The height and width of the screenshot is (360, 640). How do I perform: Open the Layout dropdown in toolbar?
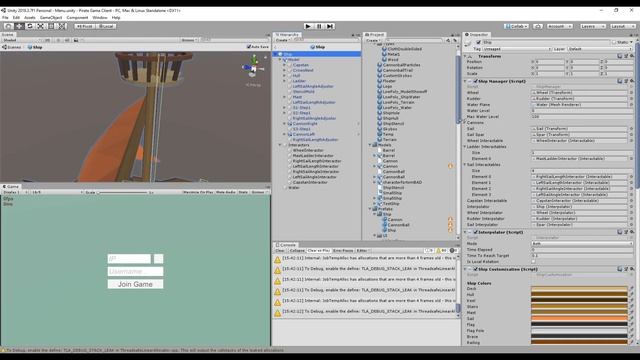click(x=623, y=26)
